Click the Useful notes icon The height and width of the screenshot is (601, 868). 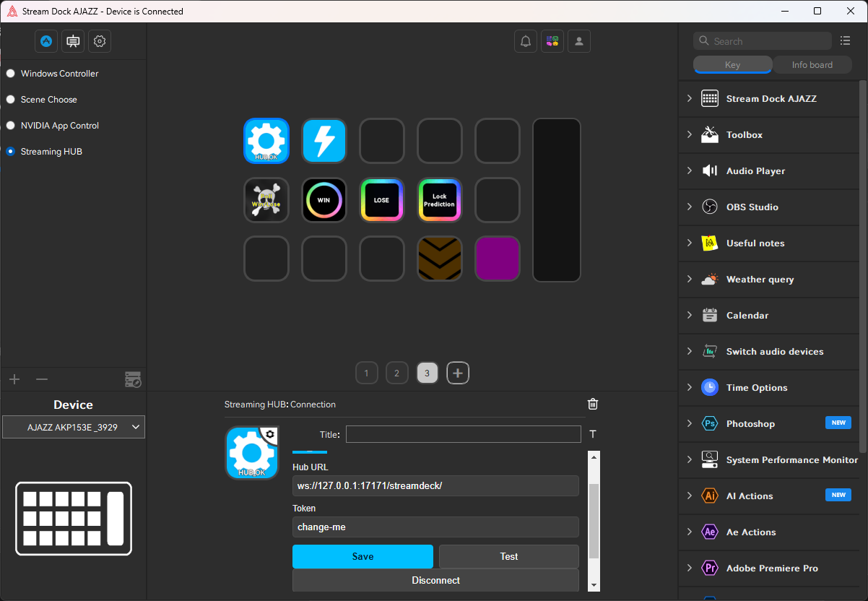coord(710,243)
